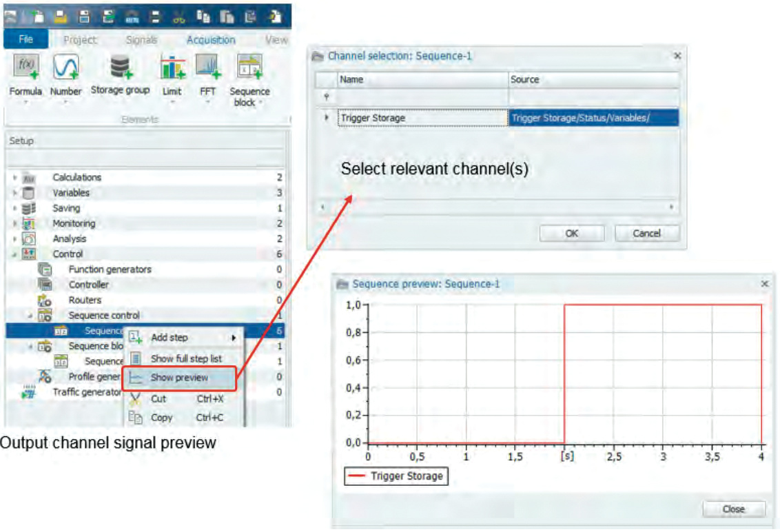Screen dimensions: 780x532
Task: Add a Limit element
Action: coord(172,69)
